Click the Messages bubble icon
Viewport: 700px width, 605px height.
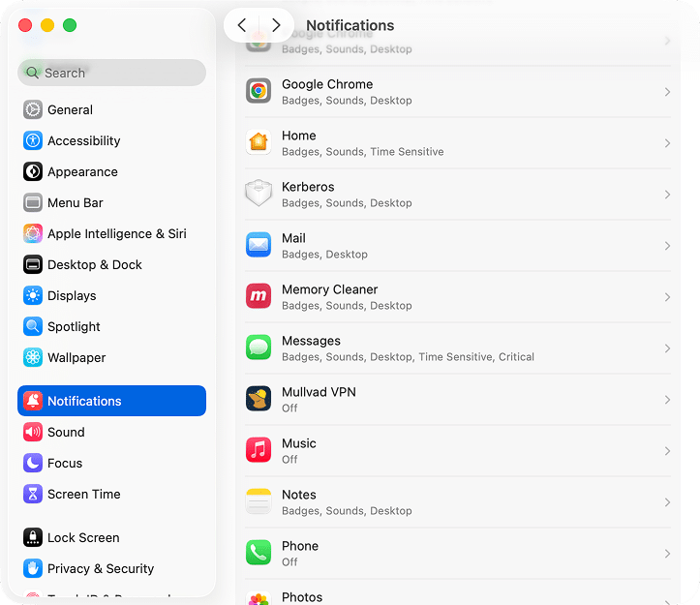coord(259,348)
